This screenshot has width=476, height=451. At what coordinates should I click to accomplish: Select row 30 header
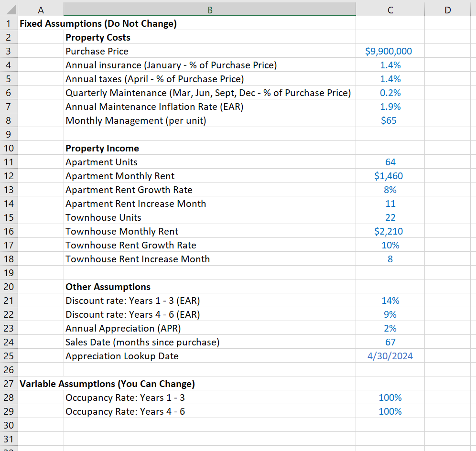[9, 425]
